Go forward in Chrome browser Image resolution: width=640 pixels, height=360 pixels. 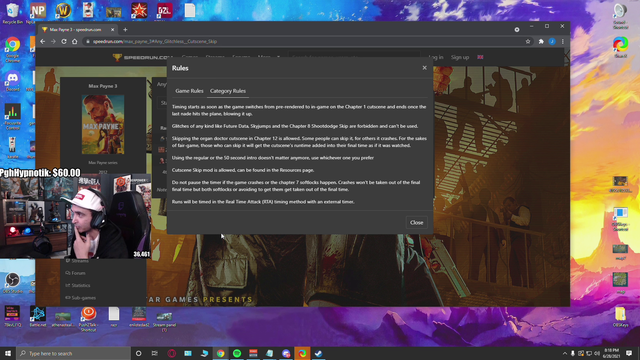[53, 41]
